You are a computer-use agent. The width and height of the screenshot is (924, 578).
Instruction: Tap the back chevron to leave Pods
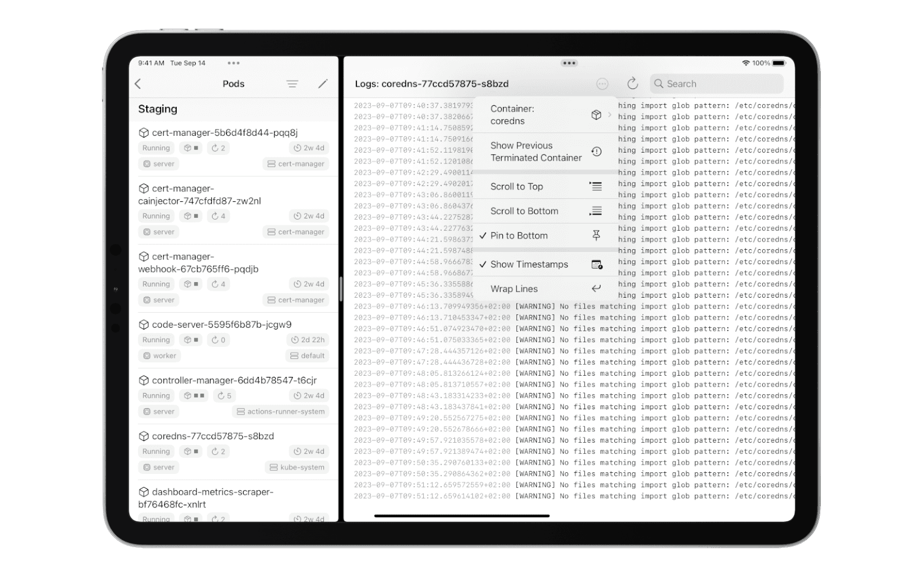(x=138, y=83)
